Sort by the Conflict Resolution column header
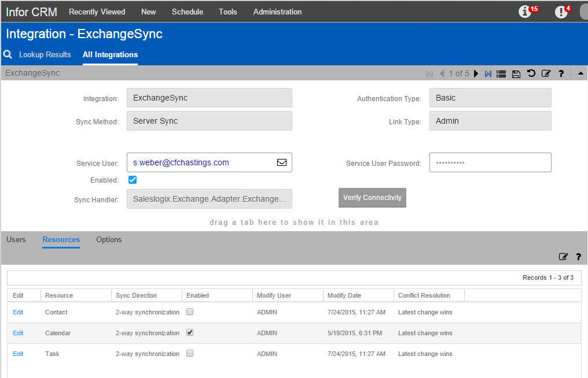The image size is (588, 378). pyautogui.click(x=424, y=295)
